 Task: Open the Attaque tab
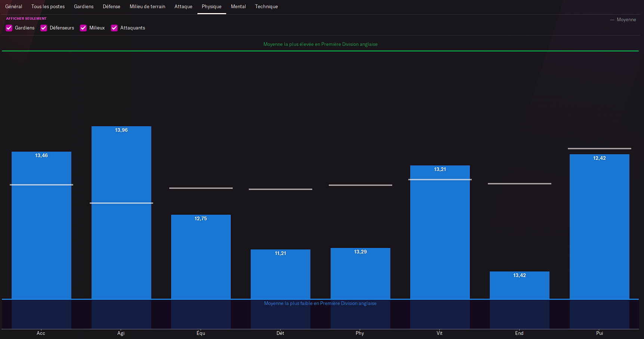tap(183, 7)
